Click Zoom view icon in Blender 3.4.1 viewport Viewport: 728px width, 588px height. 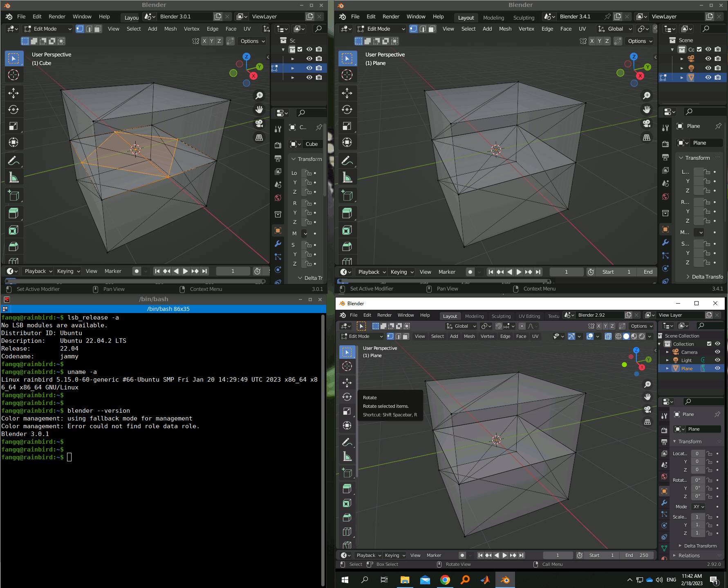coord(647,96)
